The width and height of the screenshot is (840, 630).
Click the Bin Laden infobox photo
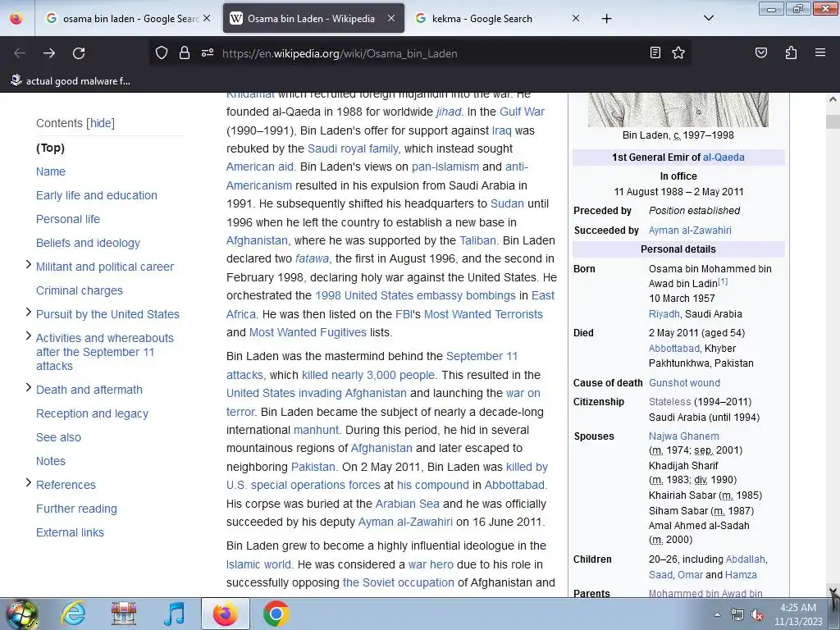tap(678, 109)
